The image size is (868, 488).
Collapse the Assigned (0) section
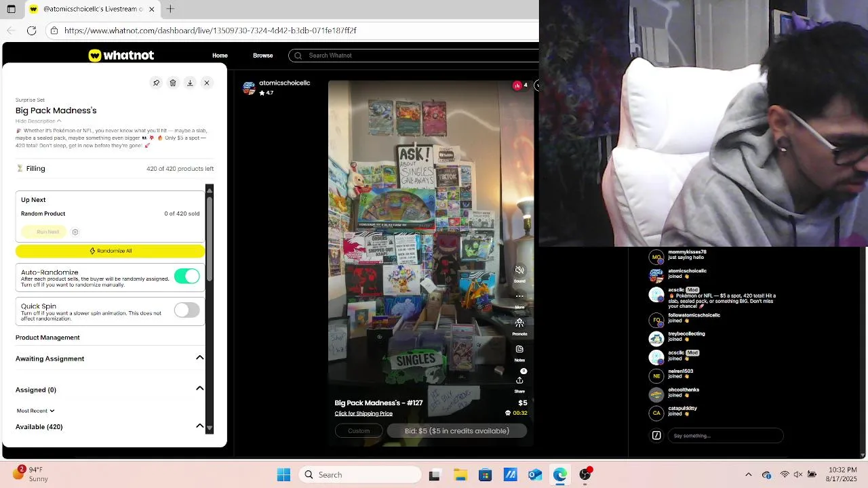pos(200,389)
